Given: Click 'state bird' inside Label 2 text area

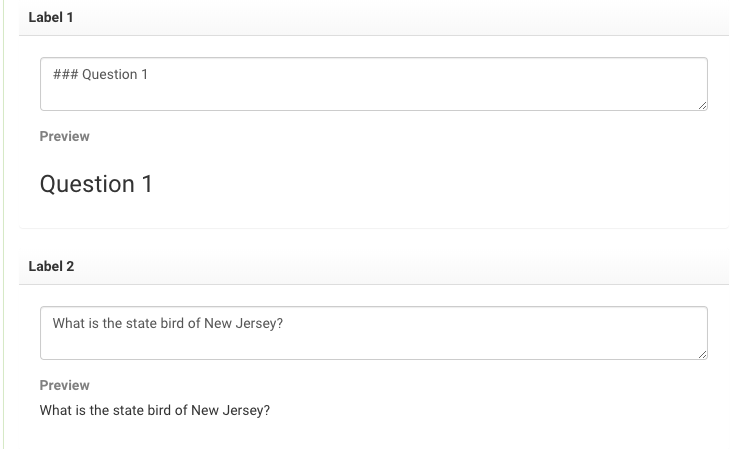Looking at the screenshot, I should (158, 324).
